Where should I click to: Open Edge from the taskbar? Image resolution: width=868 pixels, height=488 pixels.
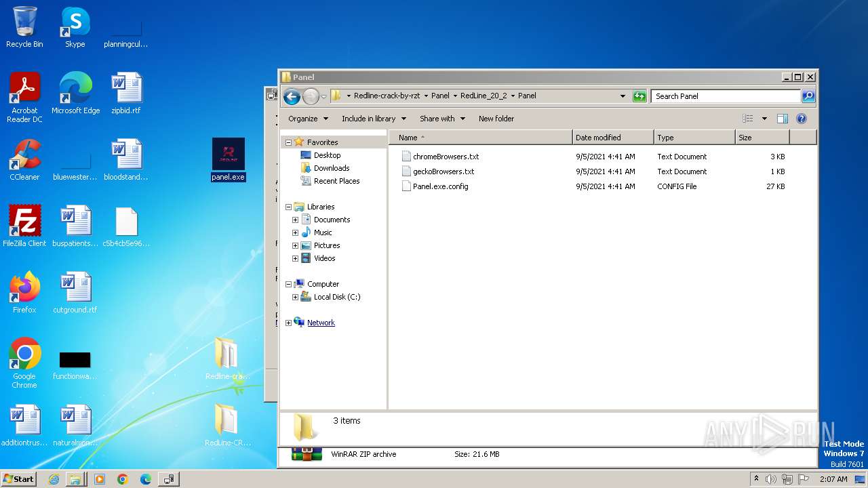coord(146,479)
